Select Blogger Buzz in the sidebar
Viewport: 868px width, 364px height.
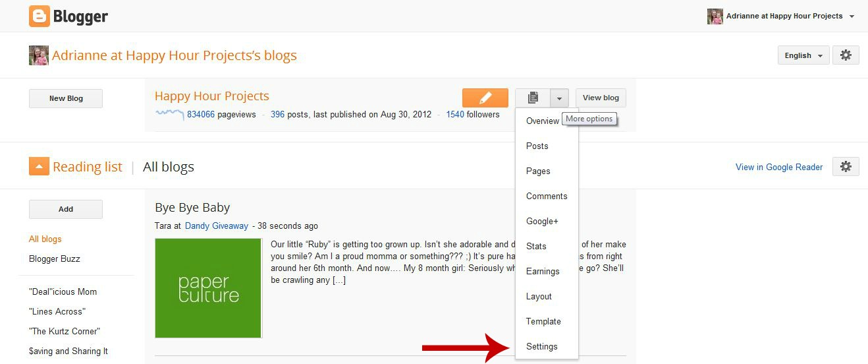click(55, 259)
